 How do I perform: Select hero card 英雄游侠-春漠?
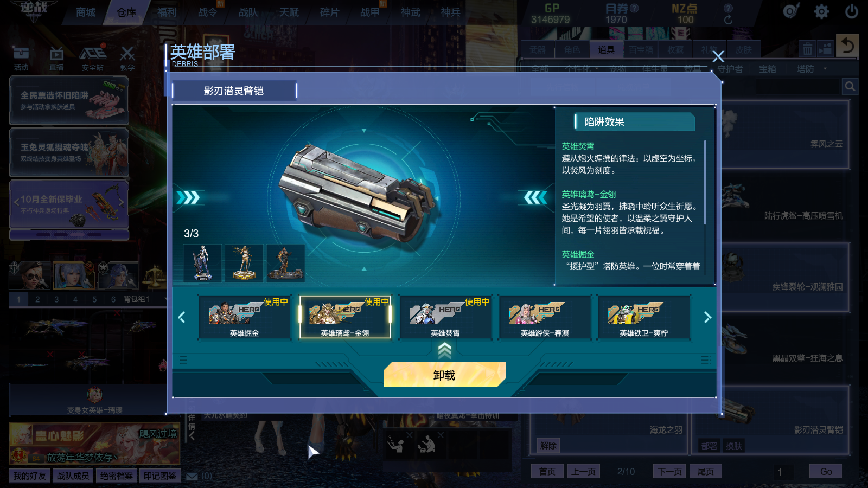pyautogui.click(x=545, y=317)
